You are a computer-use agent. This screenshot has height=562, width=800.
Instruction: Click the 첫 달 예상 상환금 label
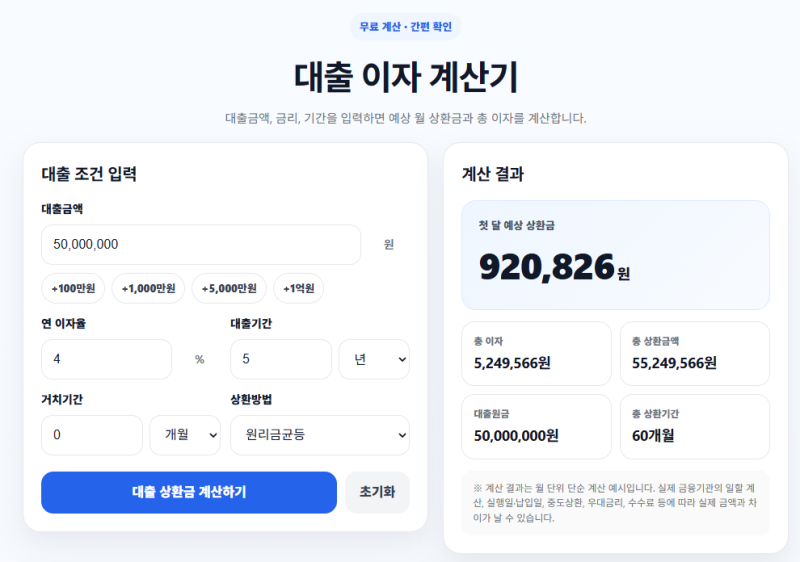(516, 225)
